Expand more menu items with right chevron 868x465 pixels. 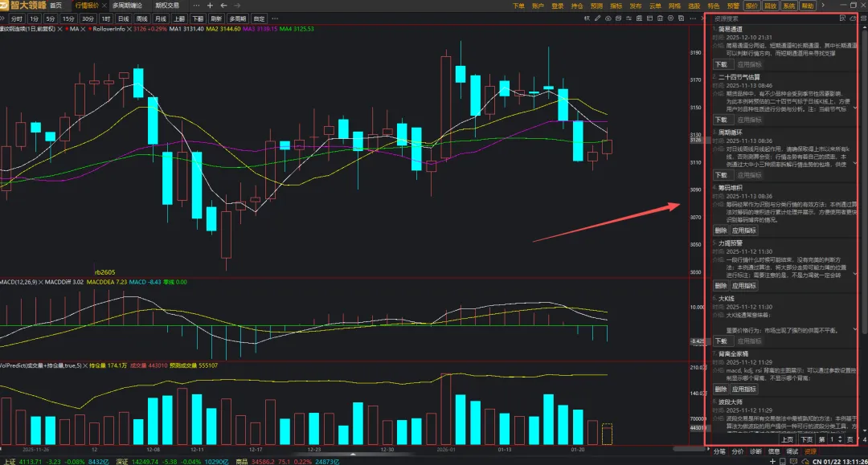(823, 6)
